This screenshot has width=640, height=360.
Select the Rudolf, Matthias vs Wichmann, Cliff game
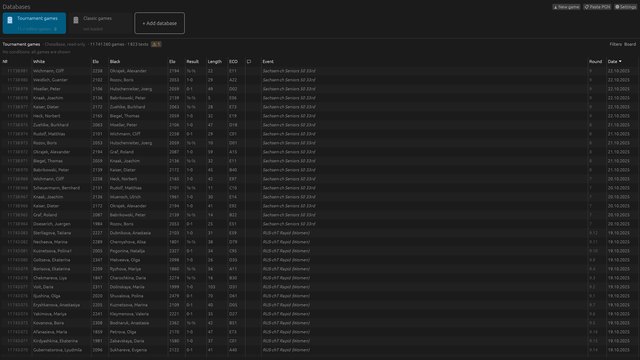coord(320,134)
